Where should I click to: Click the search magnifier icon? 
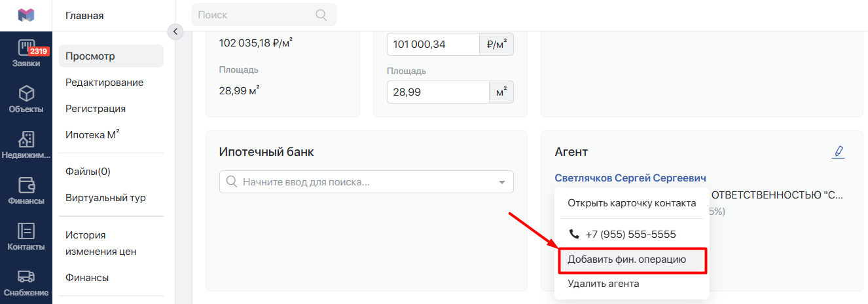(321, 14)
